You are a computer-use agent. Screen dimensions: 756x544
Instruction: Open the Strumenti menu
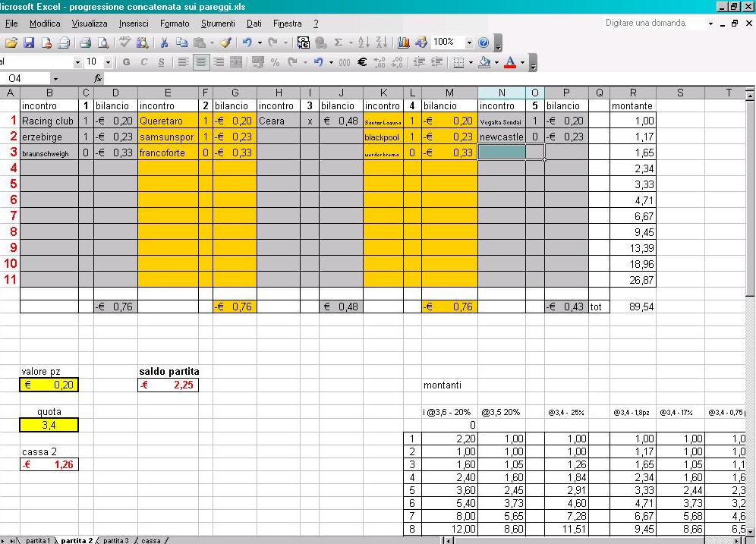click(x=218, y=24)
